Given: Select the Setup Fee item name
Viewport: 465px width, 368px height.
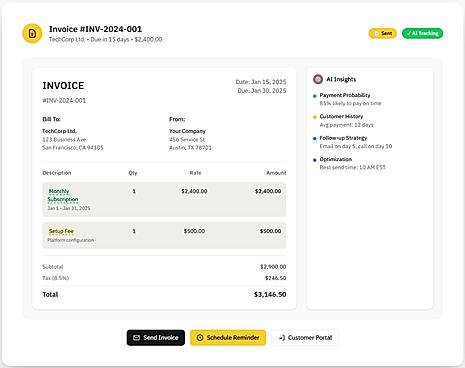Looking at the screenshot, I should [61, 231].
